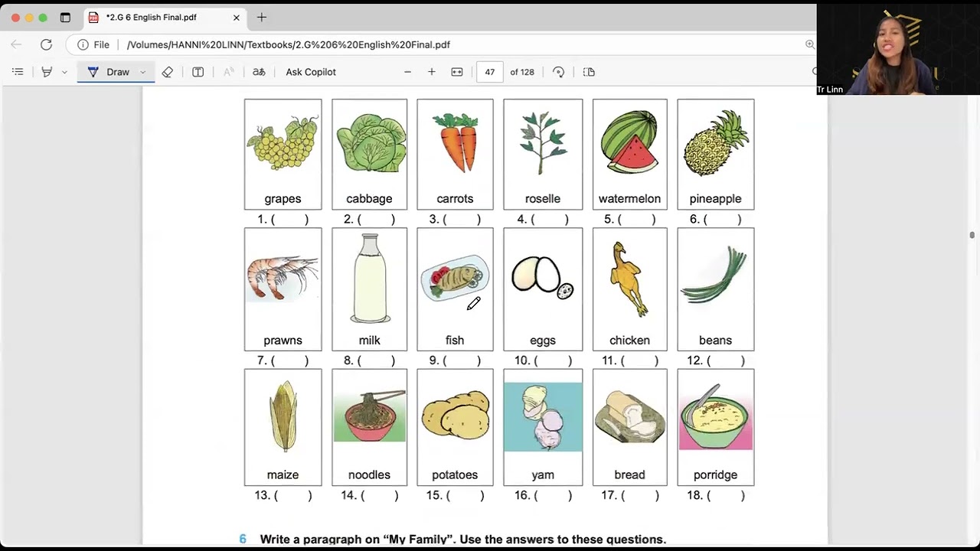Image resolution: width=980 pixels, height=551 pixels.
Task: Click the Translate icon
Action: click(259, 72)
